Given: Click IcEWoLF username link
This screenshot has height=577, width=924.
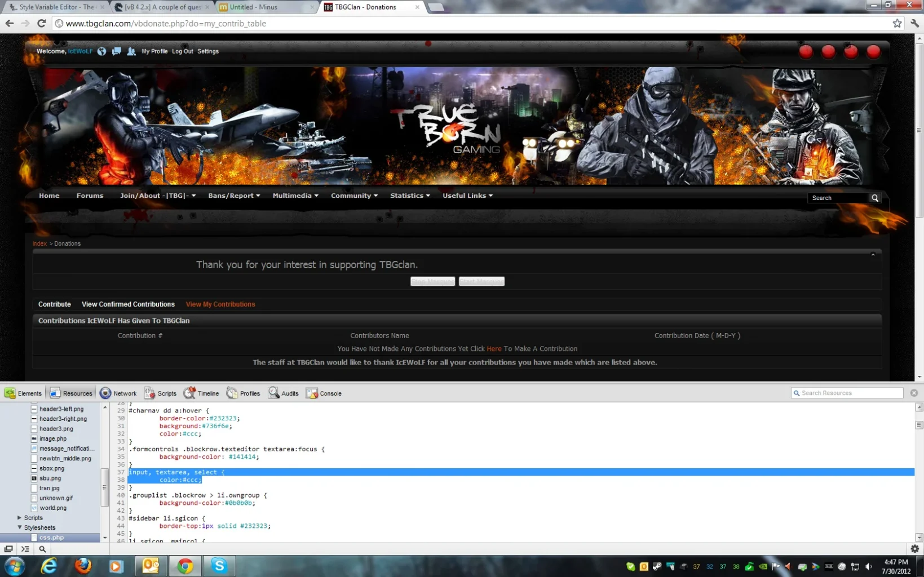Looking at the screenshot, I should pyautogui.click(x=80, y=51).
